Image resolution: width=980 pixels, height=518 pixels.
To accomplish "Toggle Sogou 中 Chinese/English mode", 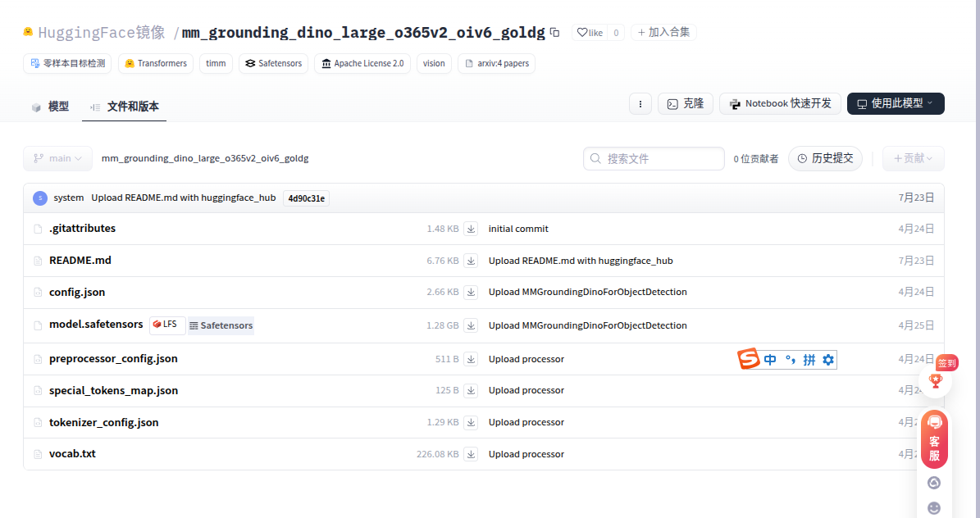I will coord(770,360).
